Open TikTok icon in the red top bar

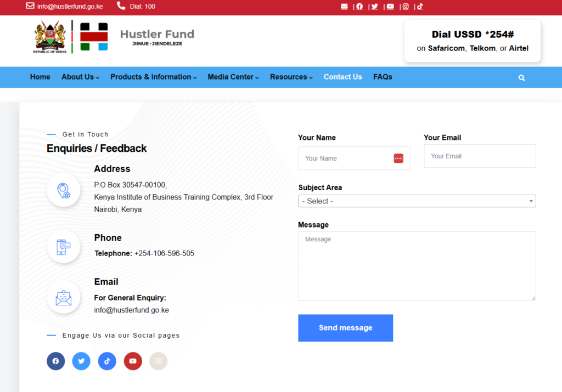[x=420, y=7]
